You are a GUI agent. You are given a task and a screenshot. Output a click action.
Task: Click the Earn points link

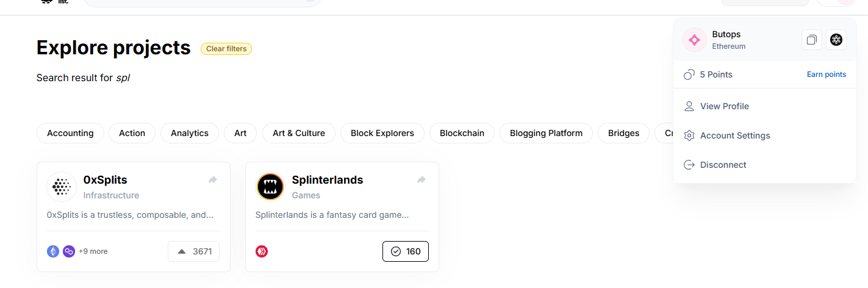(x=827, y=74)
